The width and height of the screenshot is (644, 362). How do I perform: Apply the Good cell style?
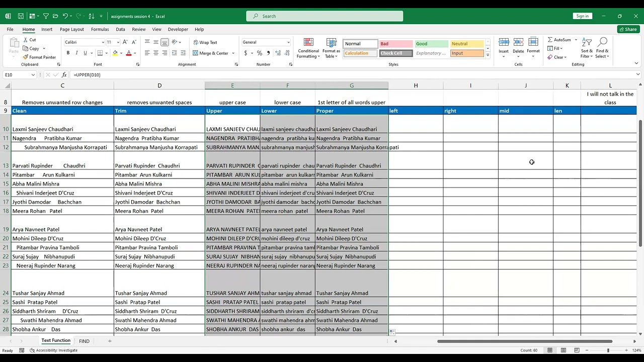[x=431, y=44]
